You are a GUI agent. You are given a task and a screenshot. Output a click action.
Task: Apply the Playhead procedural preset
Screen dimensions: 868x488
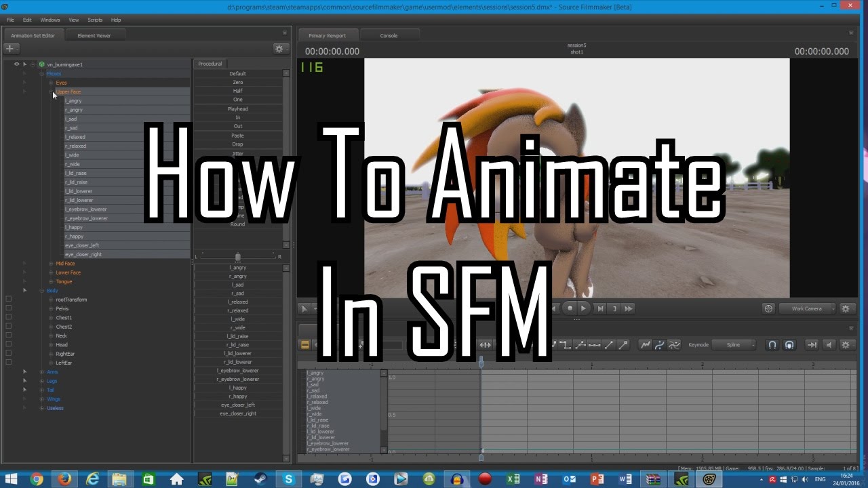238,108
